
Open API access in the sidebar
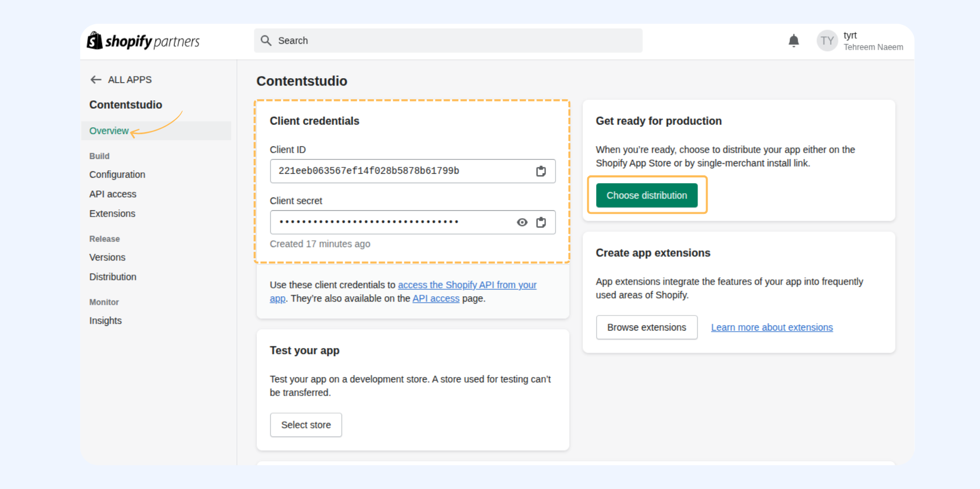coord(112,194)
